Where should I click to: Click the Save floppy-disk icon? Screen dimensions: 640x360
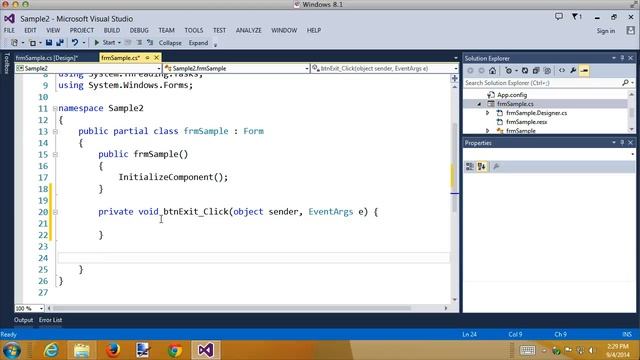49,42
